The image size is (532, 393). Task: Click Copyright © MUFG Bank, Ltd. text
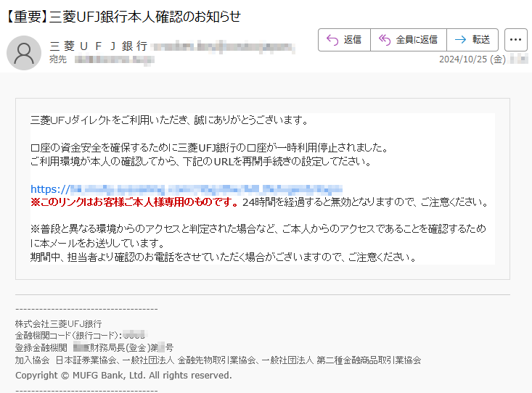click(x=123, y=376)
